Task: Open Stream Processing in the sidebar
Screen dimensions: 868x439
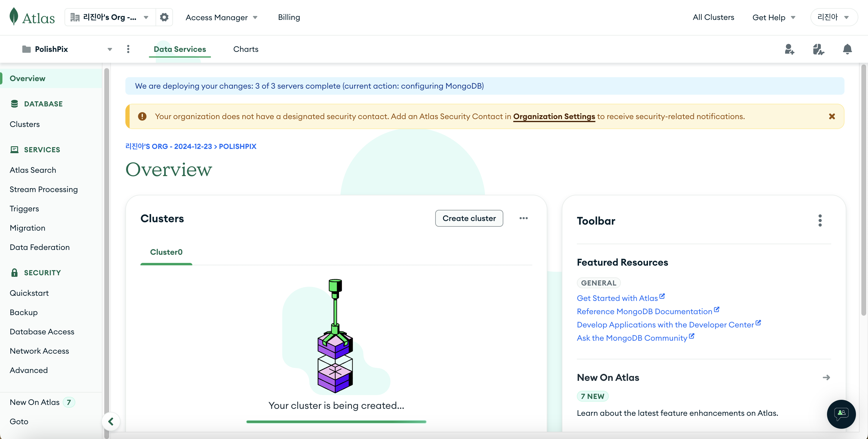Action: click(43, 189)
